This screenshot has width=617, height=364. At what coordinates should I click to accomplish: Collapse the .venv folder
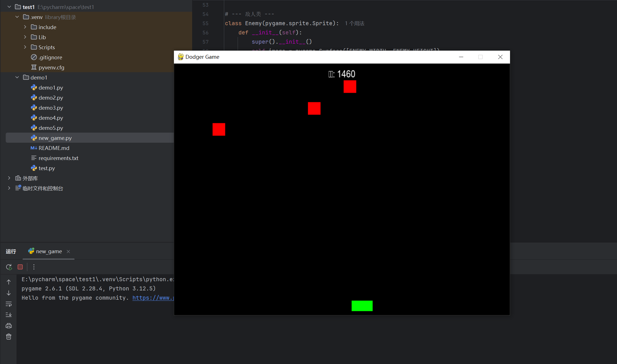click(x=17, y=17)
